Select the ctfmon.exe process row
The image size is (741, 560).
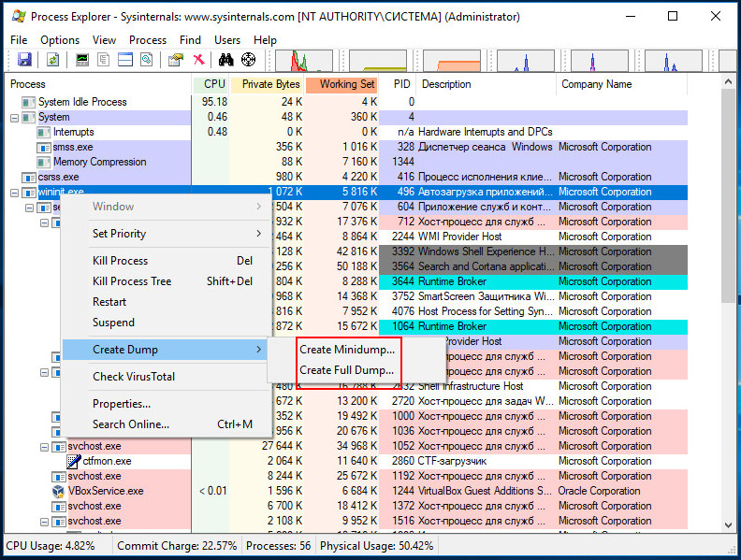point(346,461)
